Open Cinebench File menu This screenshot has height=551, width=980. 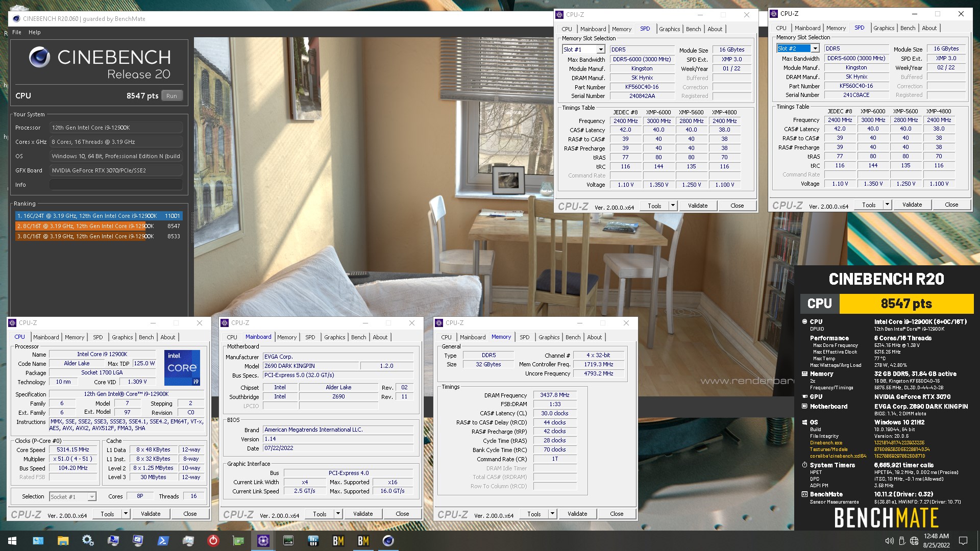[x=17, y=32]
